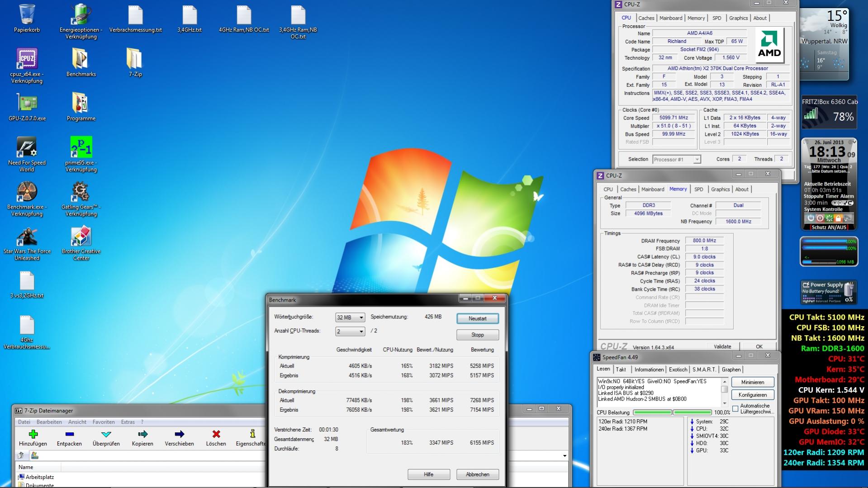Open the Graphen tab in SpeedFan

coord(731,370)
